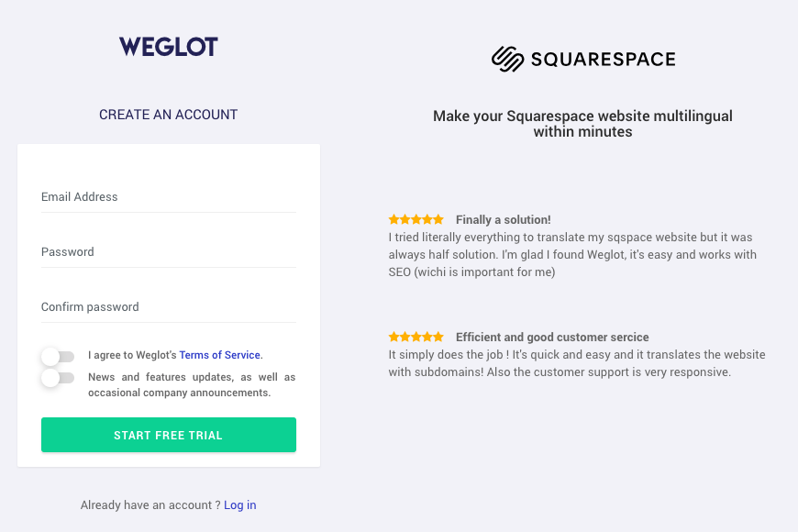Click the SQUARESPACE wordmark text
This screenshot has height=532, width=798.
click(x=603, y=59)
